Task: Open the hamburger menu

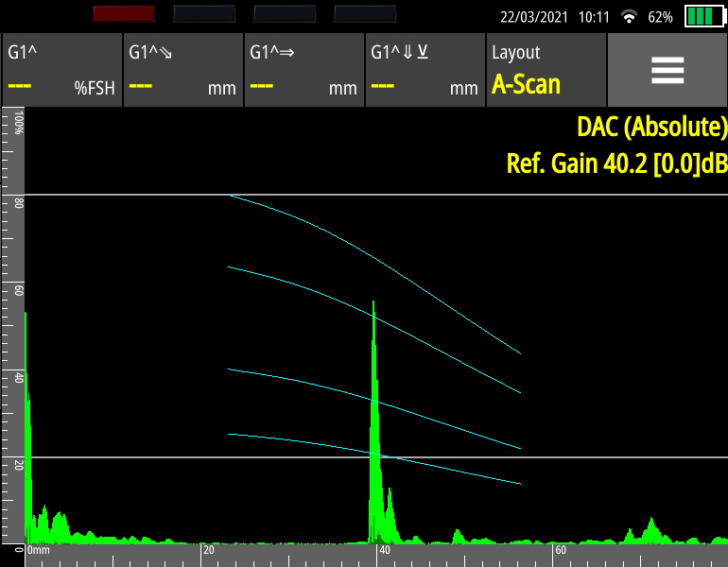Action: (x=667, y=71)
